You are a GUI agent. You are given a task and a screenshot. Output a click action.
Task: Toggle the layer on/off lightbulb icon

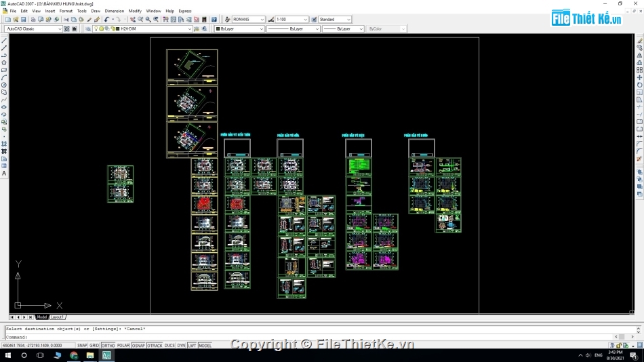pos(96,28)
